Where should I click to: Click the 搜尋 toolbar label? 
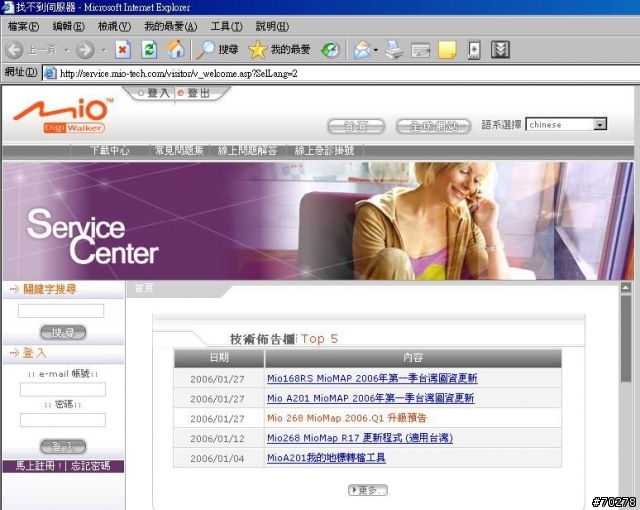pyautogui.click(x=228, y=50)
